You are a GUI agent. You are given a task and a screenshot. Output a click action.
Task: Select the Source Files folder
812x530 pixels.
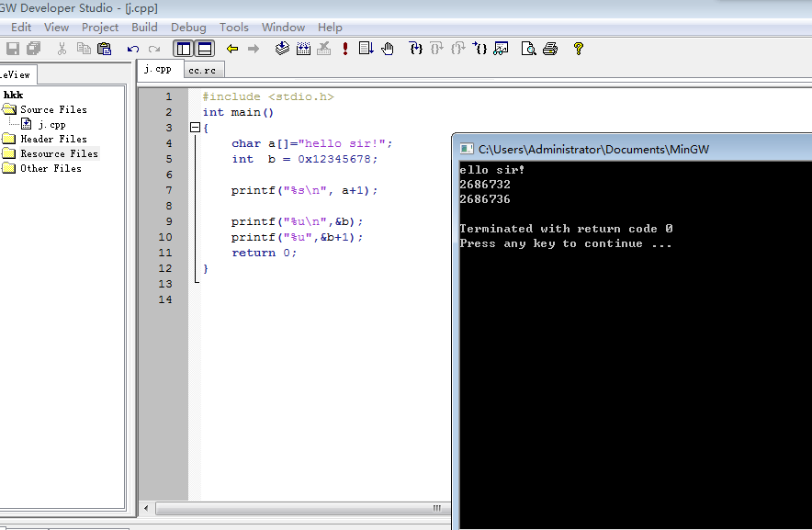click(x=53, y=109)
